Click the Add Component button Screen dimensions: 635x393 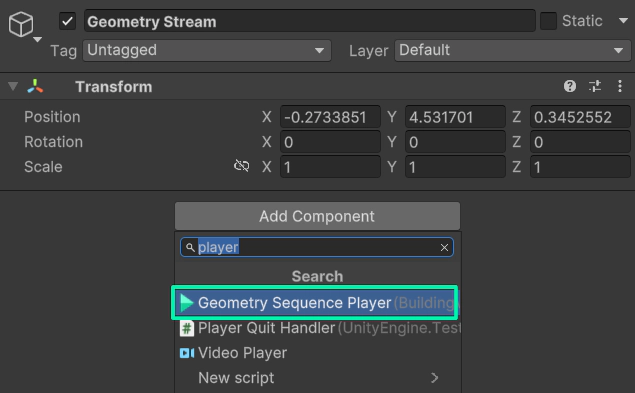pyautogui.click(x=317, y=216)
